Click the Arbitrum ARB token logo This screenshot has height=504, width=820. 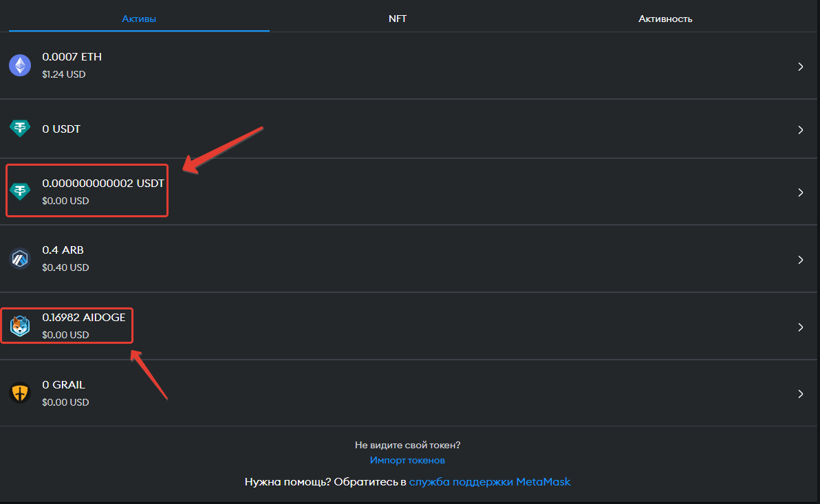pyautogui.click(x=20, y=259)
